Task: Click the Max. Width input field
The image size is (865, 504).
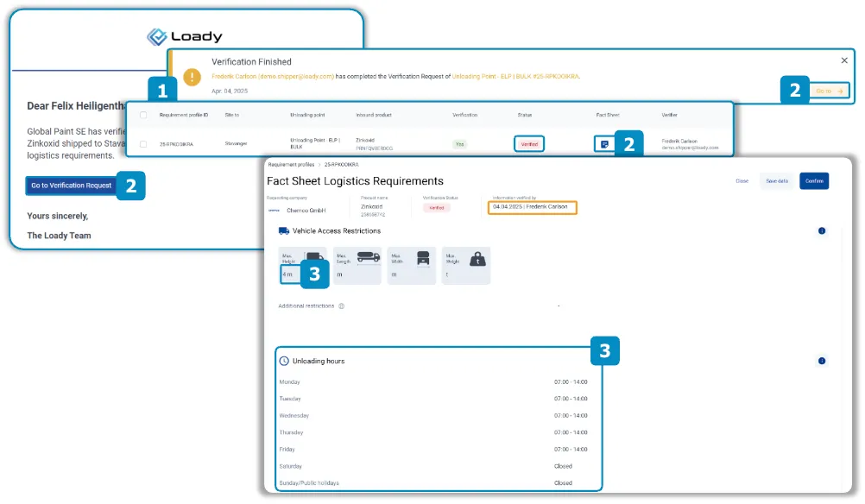Action: coord(412,274)
